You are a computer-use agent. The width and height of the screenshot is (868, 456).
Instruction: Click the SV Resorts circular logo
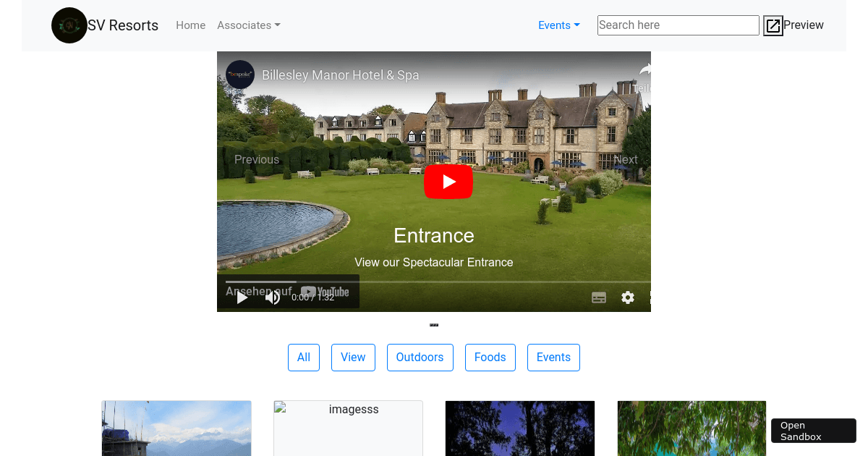[69, 25]
